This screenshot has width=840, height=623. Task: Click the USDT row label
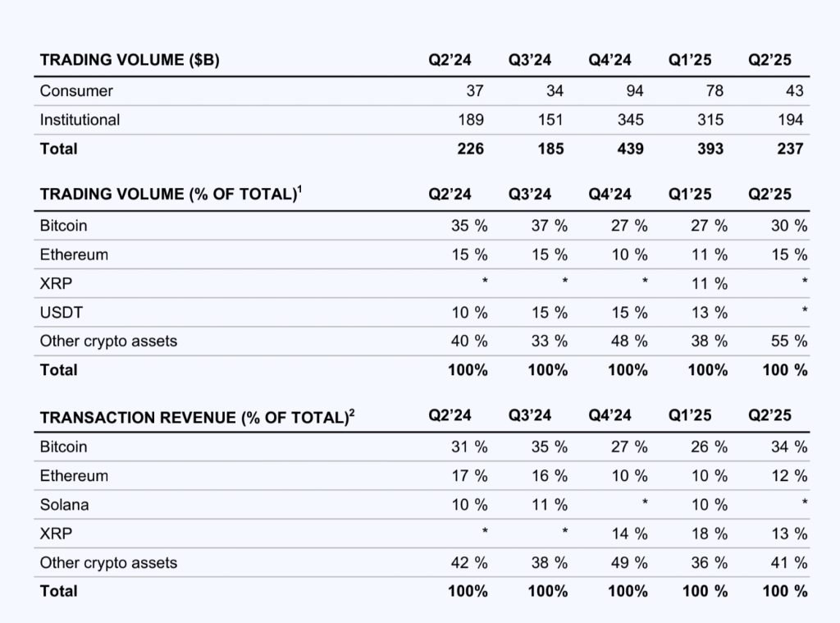[60, 313]
